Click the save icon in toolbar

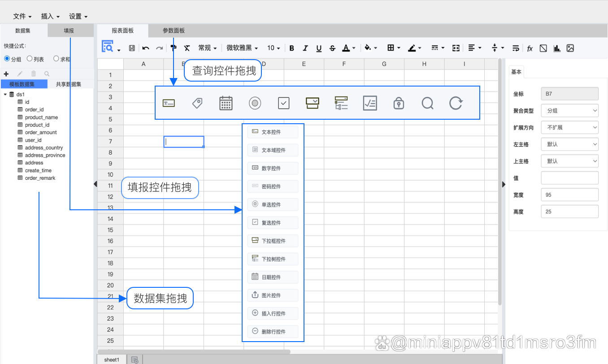tap(132, 48)
